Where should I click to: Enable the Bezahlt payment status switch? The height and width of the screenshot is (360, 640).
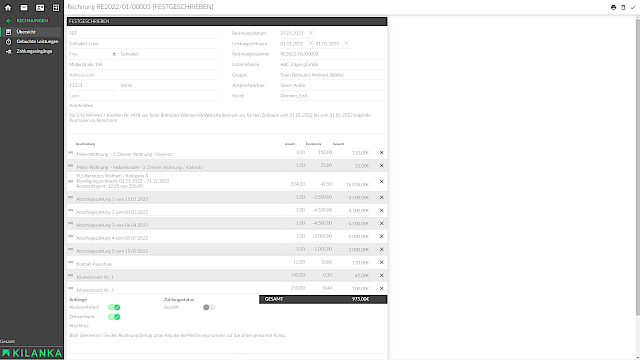pyautogui.click(x=209, y=307)
